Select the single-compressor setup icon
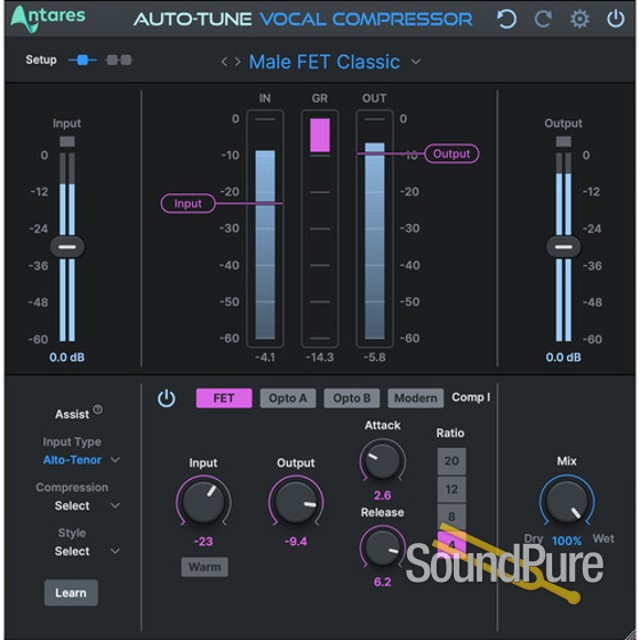 82,60
